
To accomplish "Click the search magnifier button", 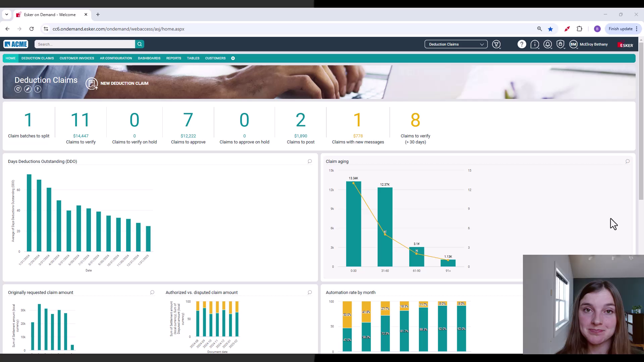I will point(140,44).
